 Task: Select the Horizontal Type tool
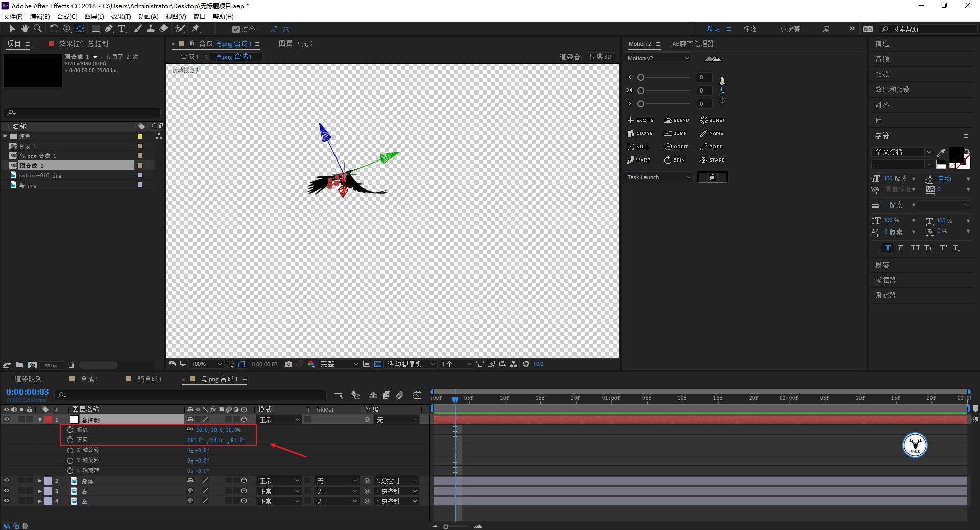(122, 29)
